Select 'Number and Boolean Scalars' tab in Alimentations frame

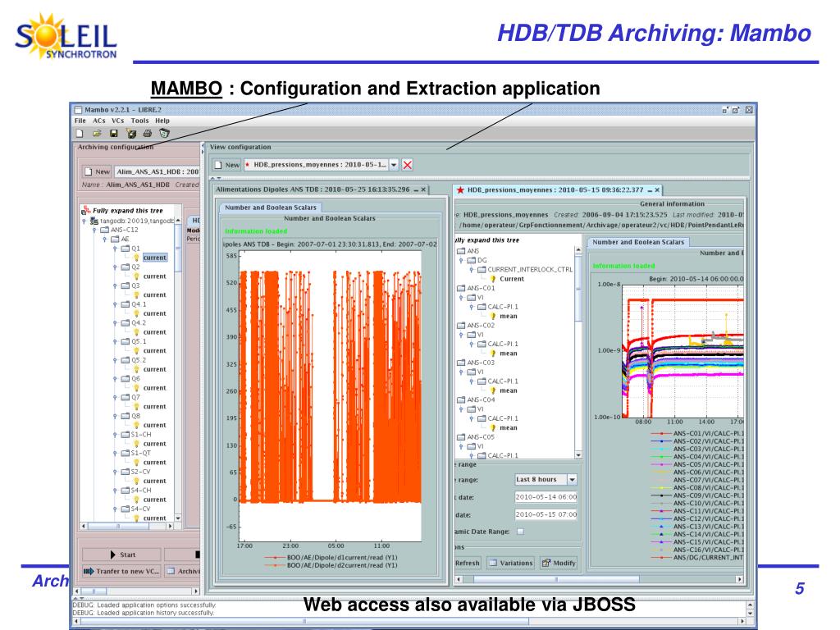[x=271, y=208]
